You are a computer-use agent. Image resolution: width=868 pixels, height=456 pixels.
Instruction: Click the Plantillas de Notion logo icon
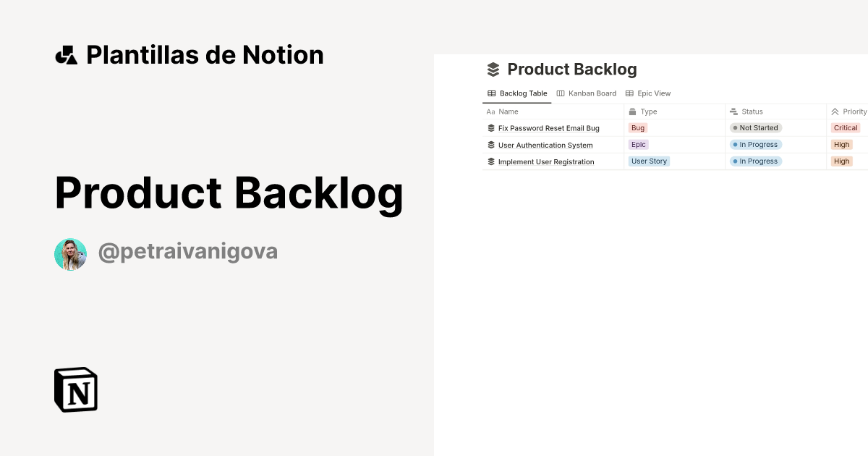(x=66, y=54)
